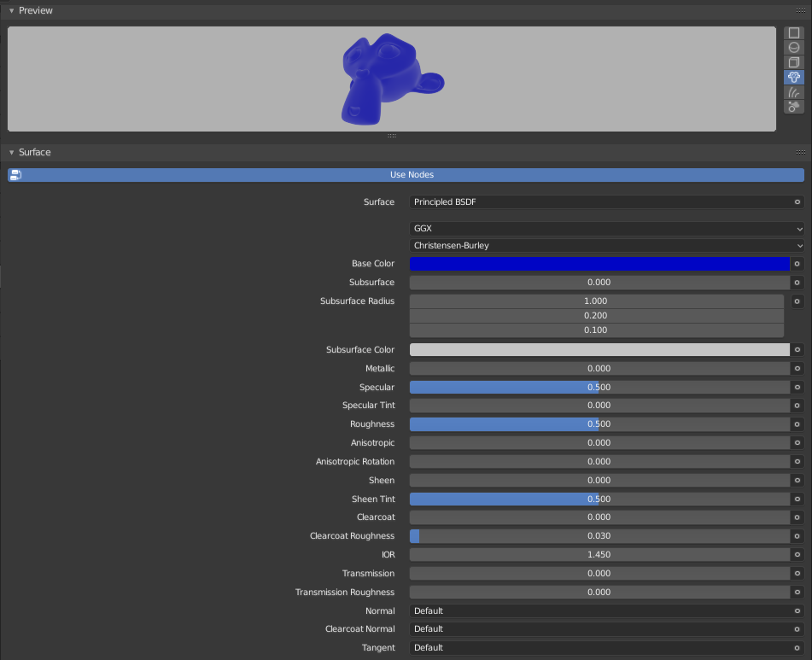Click the Transmission Roughness value field
Image resolution: width=812 pixels, height=660 pixels.
pos(599,593)
